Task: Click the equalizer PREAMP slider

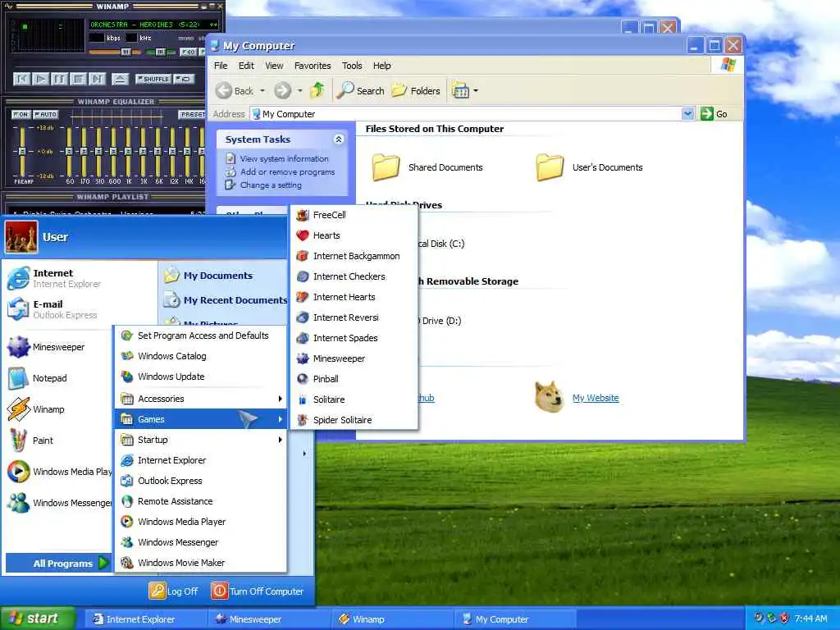Action: point(22,152)
